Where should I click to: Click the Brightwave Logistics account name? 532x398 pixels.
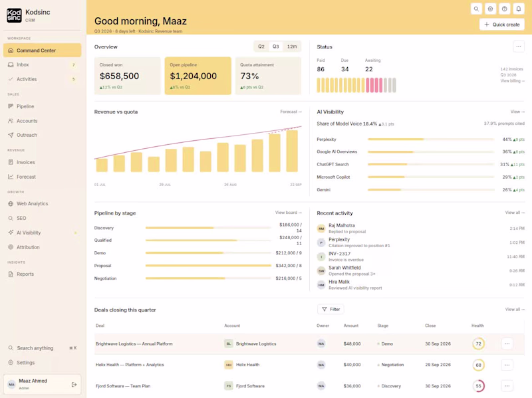pyautogui.click(x=256, y=344)
